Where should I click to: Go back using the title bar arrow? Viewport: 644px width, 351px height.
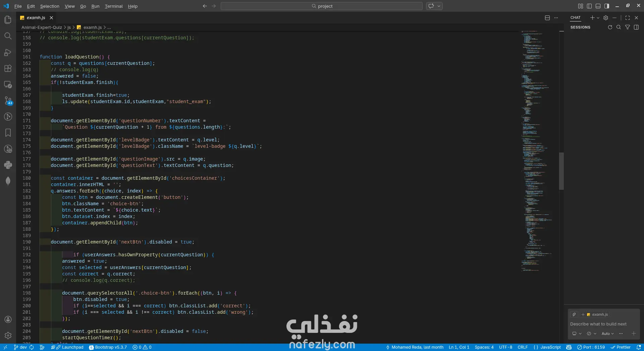[205, 6]
